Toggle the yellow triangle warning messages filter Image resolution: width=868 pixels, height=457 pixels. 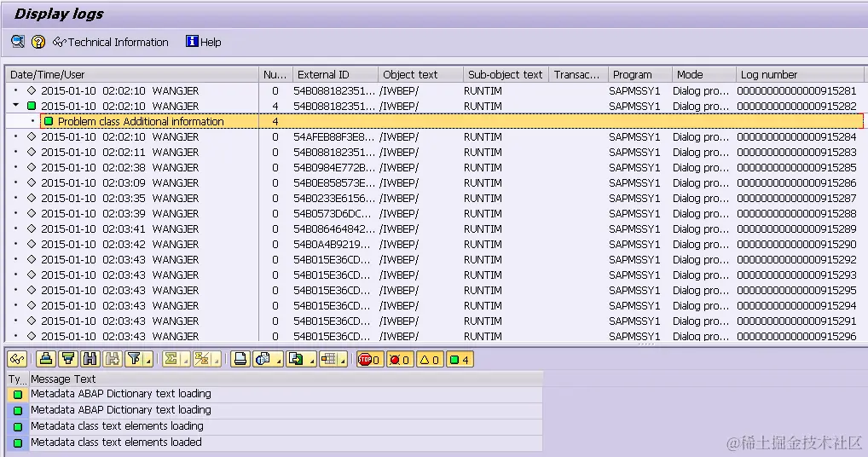click(429, 360)
